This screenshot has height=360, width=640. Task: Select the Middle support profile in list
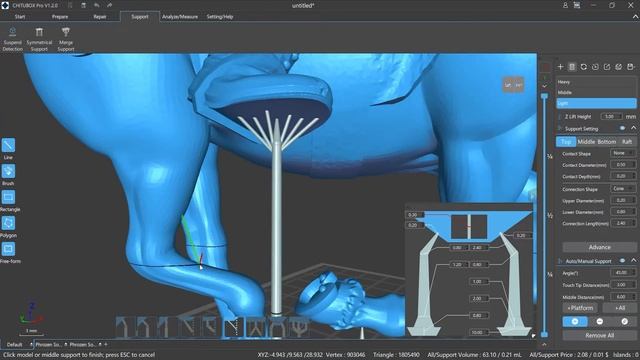[596, 93]
